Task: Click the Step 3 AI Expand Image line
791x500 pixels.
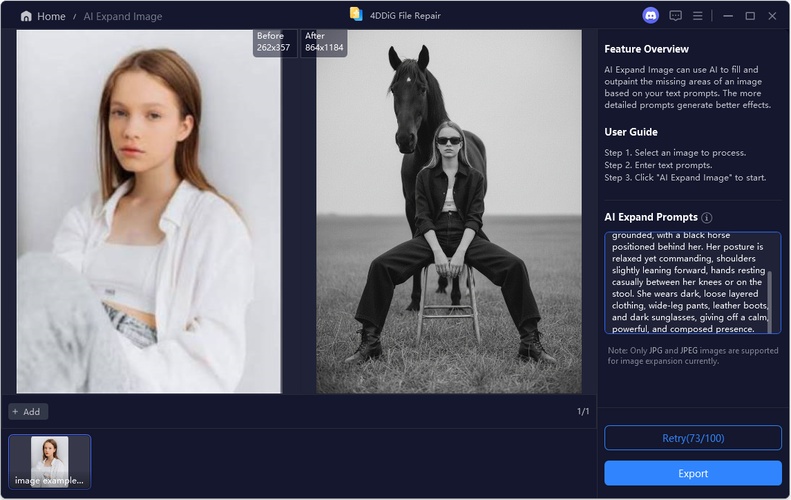Action: point(685,178)
